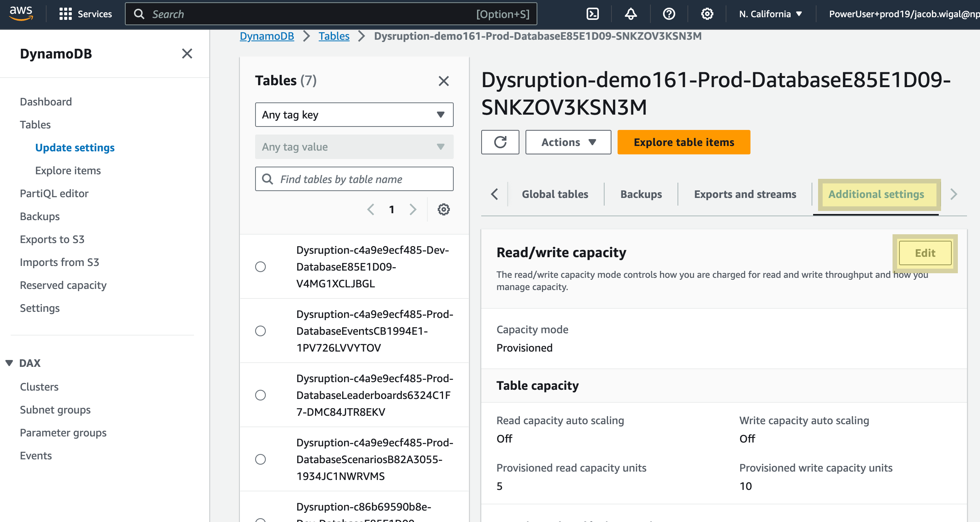Open the help question mark menu
Viewport: 980px width, 522px height.
pos(669,14)
